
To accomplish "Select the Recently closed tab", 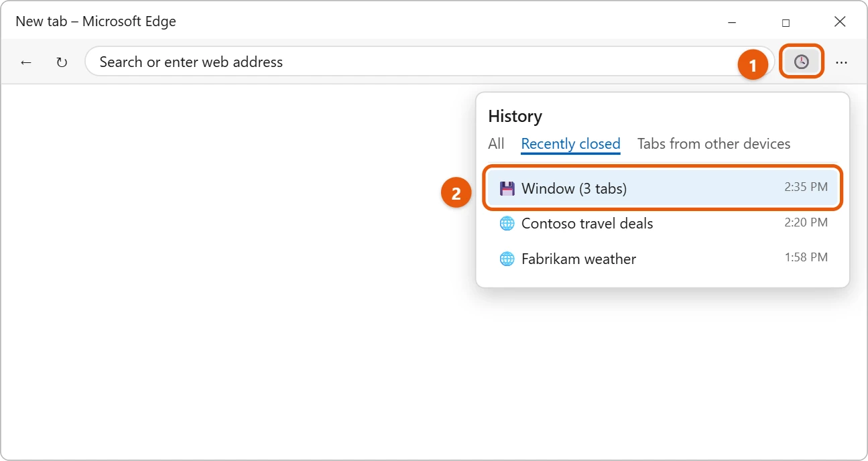I will 570,144.
